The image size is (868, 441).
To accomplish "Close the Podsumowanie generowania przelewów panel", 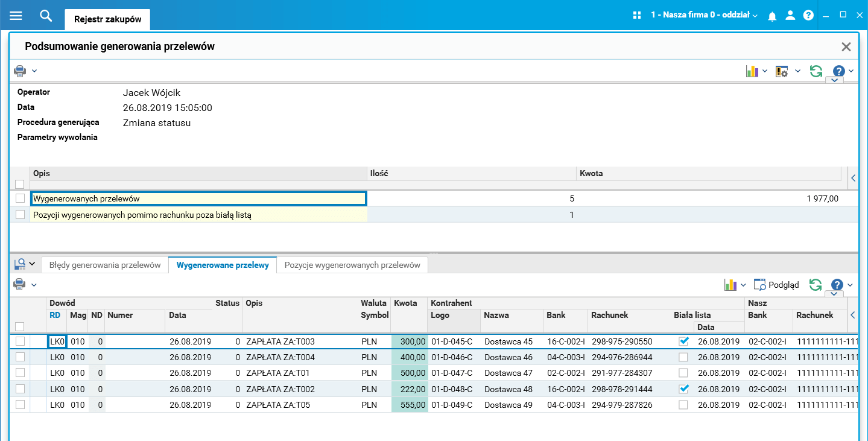I will coord(846,46).
